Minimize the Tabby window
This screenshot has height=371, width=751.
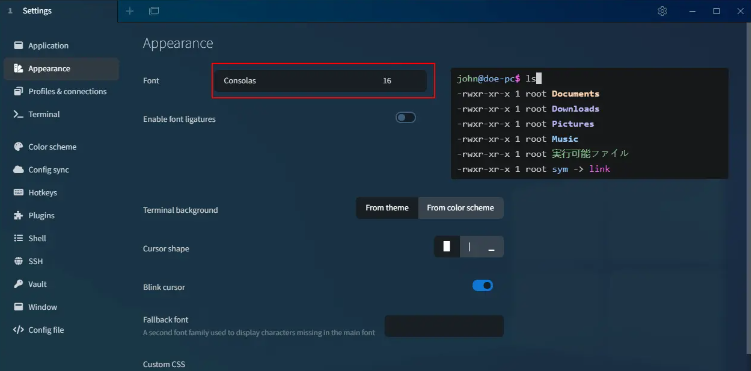(693, 11)
